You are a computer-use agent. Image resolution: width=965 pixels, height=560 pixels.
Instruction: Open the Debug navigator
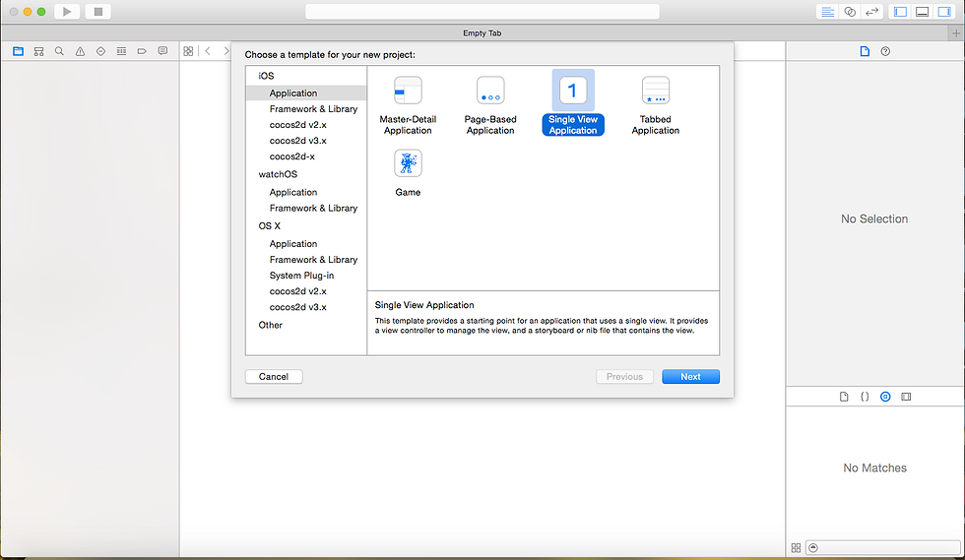121,52
